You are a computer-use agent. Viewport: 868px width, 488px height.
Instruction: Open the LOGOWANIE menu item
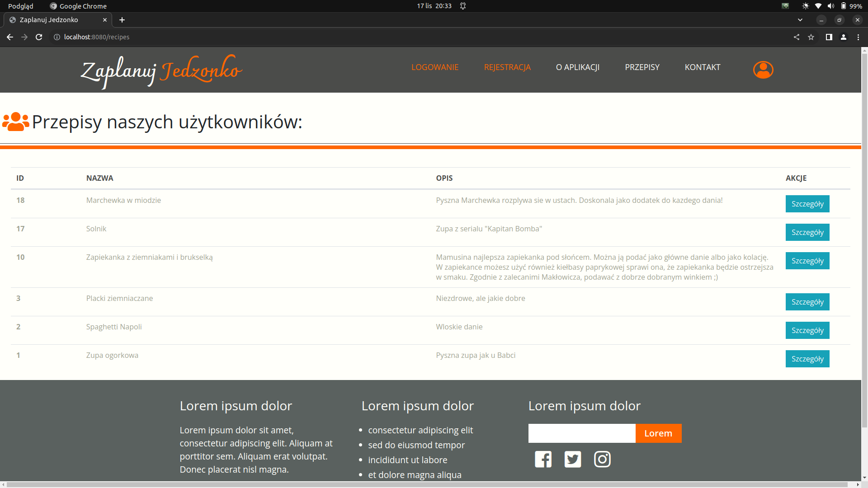pyautogui.click(x=434, y=67)
